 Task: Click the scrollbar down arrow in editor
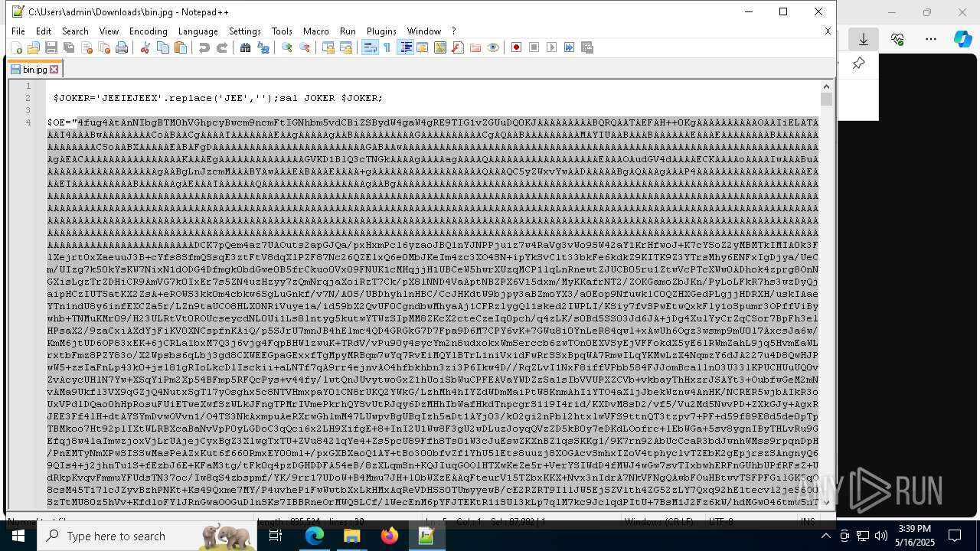(826, 503)
